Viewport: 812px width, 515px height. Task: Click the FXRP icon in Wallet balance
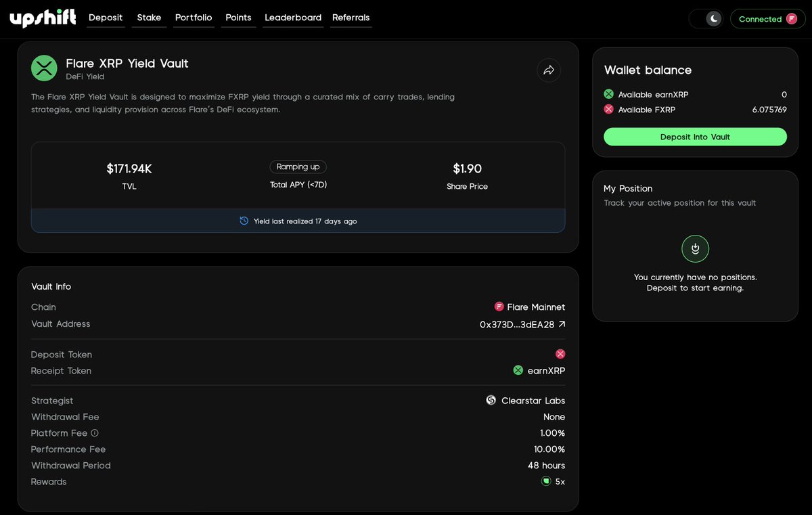608,109
